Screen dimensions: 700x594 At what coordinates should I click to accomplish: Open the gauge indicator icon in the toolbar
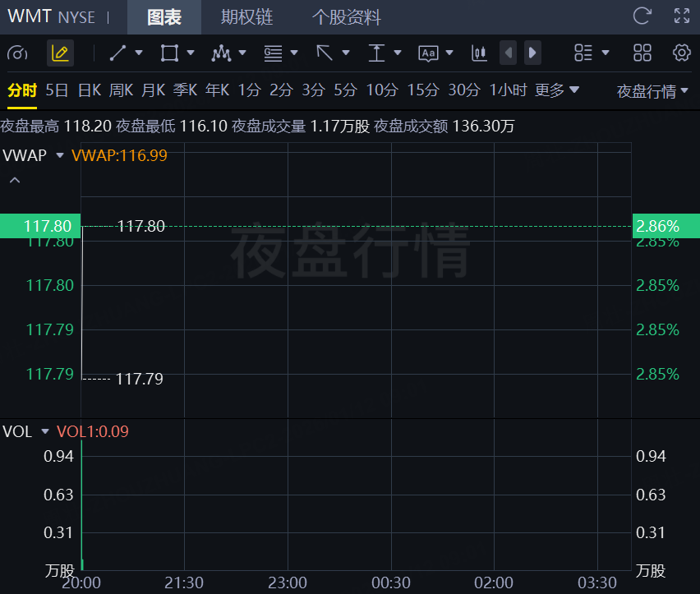pyautogui.click(x=17, y=53)
